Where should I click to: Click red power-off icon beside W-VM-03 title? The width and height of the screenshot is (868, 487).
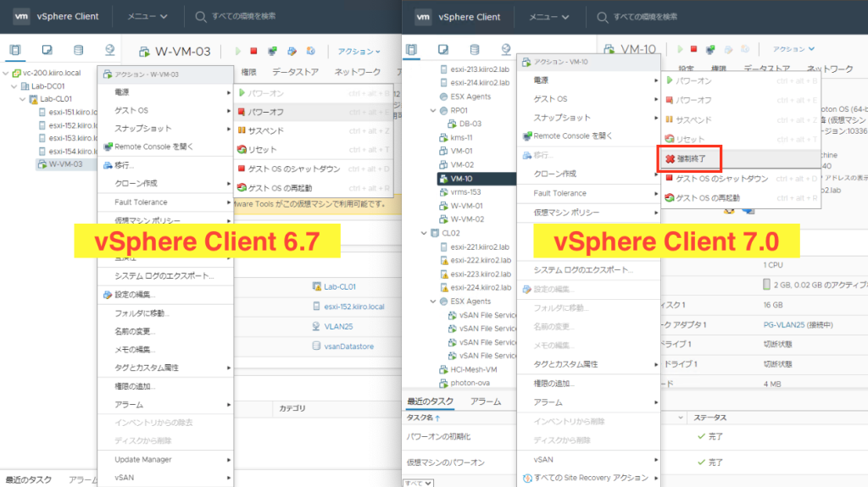tap(253, 51)
